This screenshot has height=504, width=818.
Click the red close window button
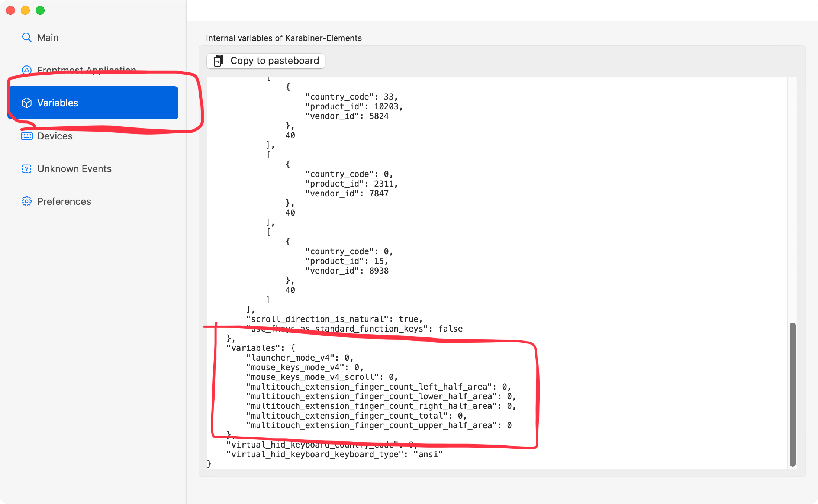click(x=10, y=10)
